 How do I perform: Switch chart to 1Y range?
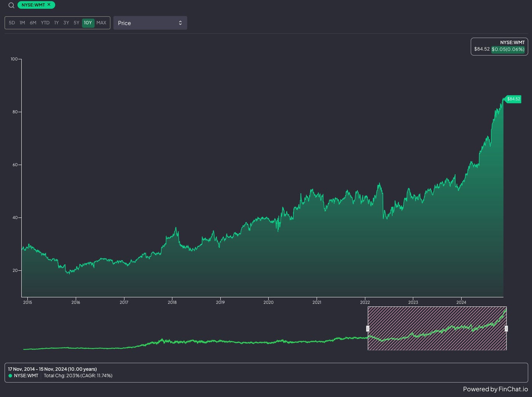[x=56, y=23]
